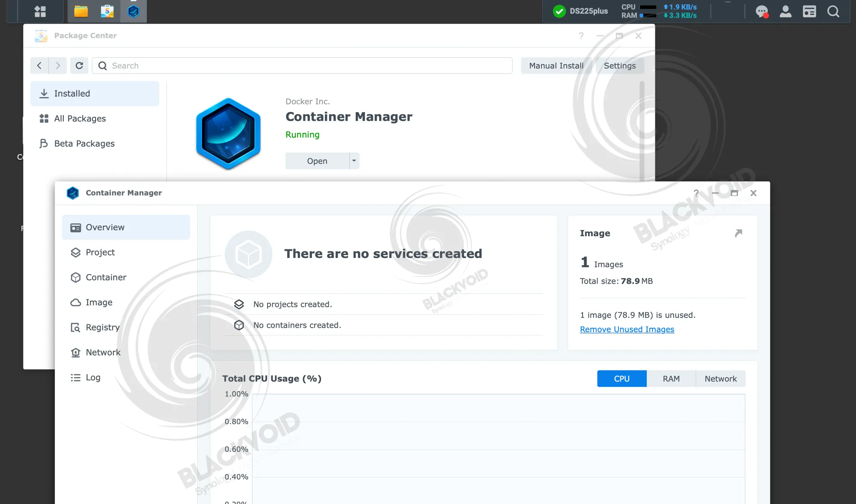Click the large Container Manager package logo

(228, 133)
